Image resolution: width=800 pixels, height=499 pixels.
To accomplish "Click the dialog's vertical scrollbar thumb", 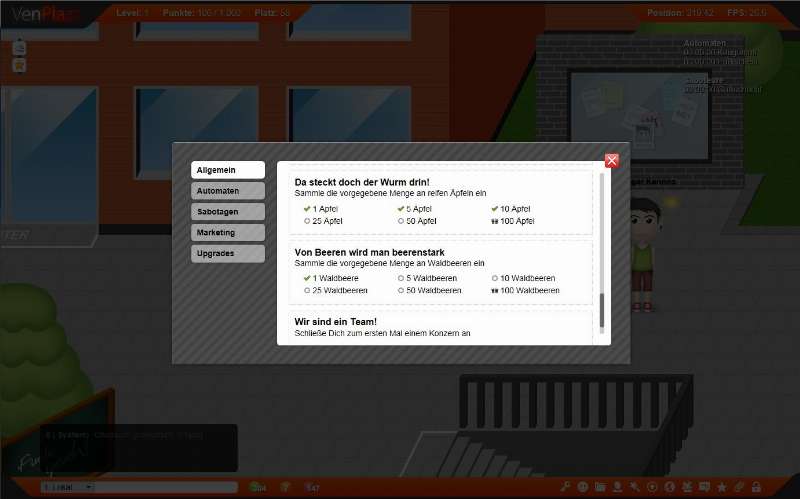I will point(602,310).
